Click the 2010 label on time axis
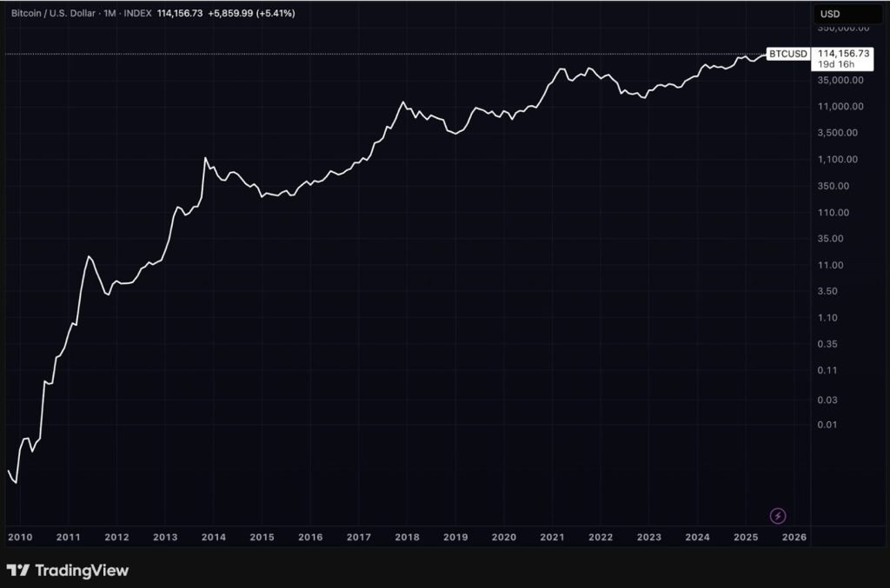 19,538
